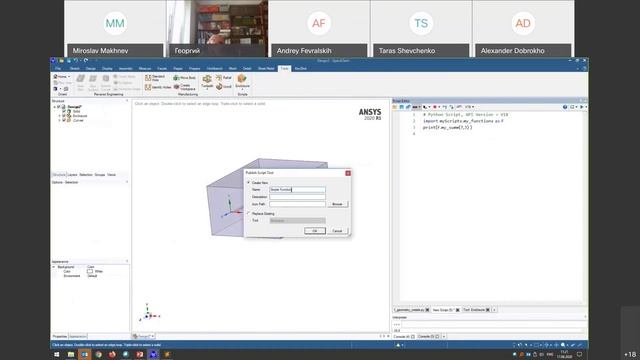The height and width of the screenshot is (360, 640).
Task: Open the record button dropdown arrow
Action: coord(439,107)
